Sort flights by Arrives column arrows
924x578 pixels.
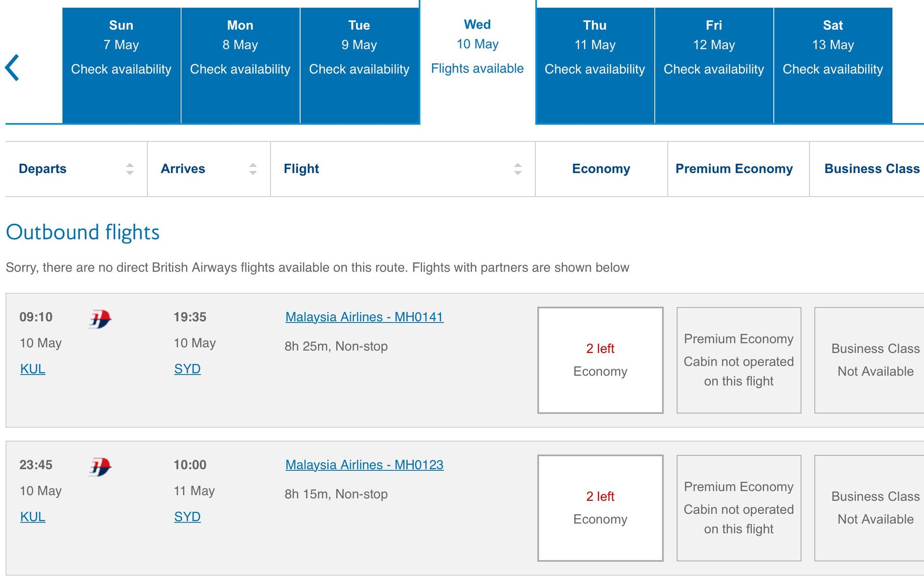tap(253, 169)
